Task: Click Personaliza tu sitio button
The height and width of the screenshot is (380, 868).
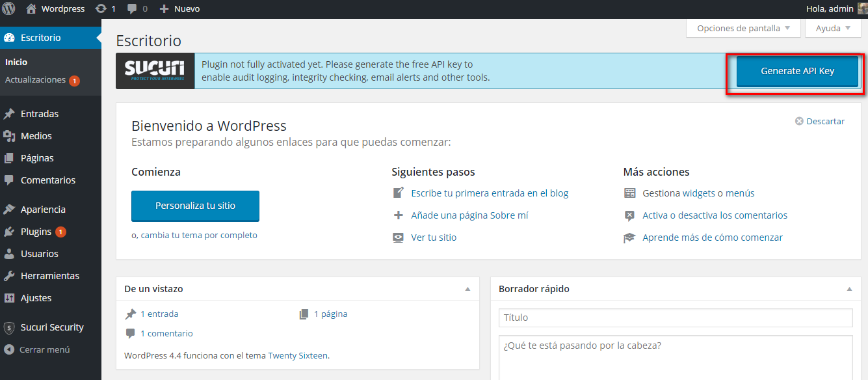Action: [195, 206]
